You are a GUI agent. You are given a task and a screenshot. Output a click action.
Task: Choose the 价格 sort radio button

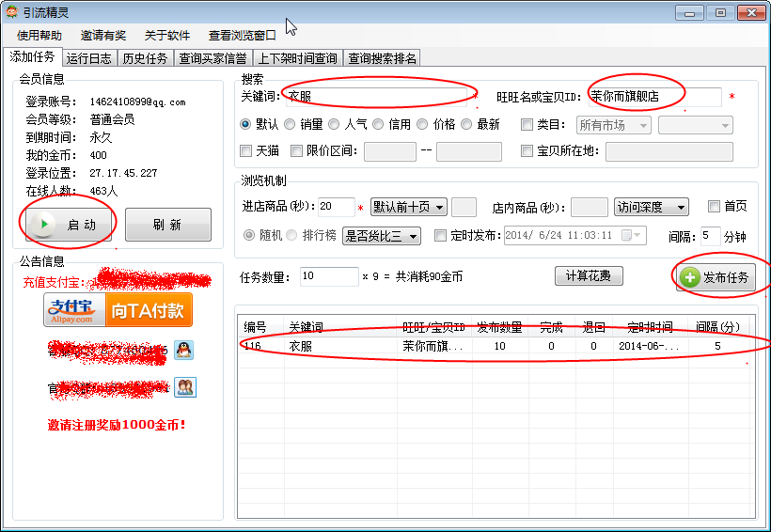click(422, 124)
